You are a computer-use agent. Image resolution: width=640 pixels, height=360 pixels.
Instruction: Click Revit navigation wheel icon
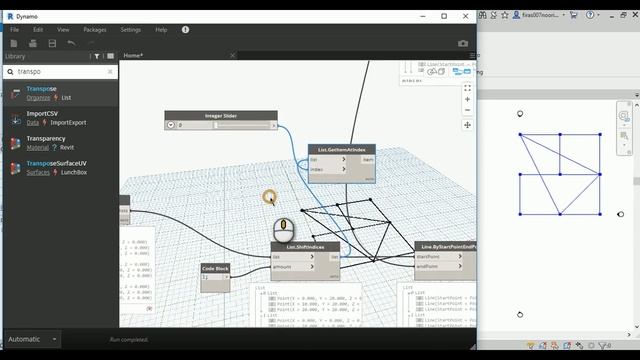[624, 116]
